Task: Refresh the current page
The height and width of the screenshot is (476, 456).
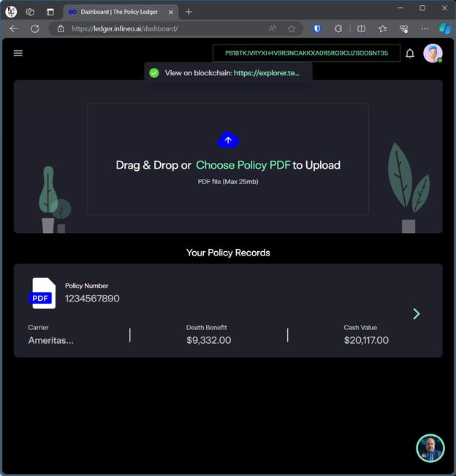Action: click(35, 29)
